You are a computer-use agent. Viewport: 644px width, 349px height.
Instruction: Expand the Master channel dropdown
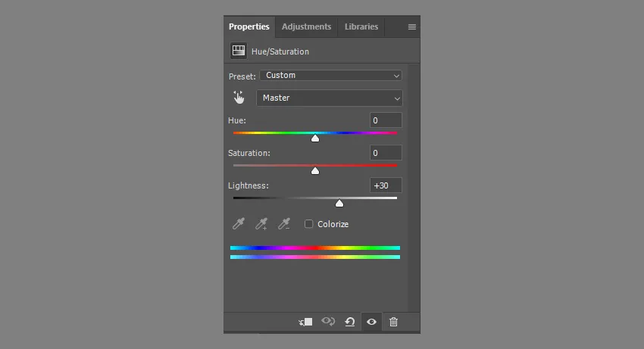click(330, 98)
